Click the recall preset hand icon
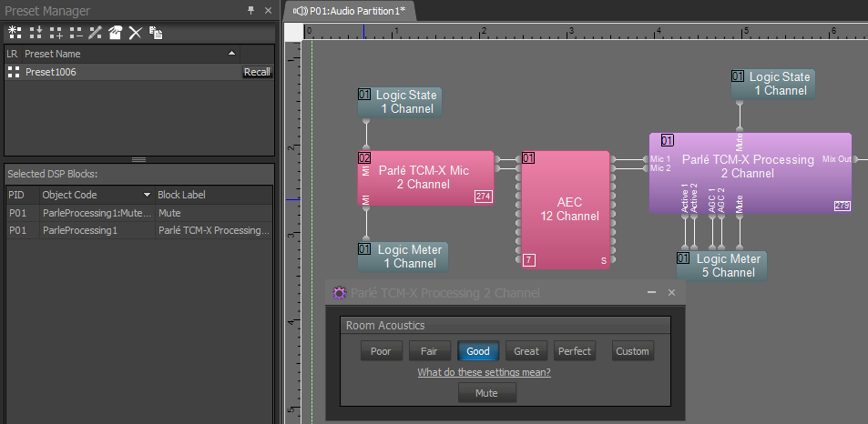The width and height of the screenshot is (868, 424). (115, 33)
